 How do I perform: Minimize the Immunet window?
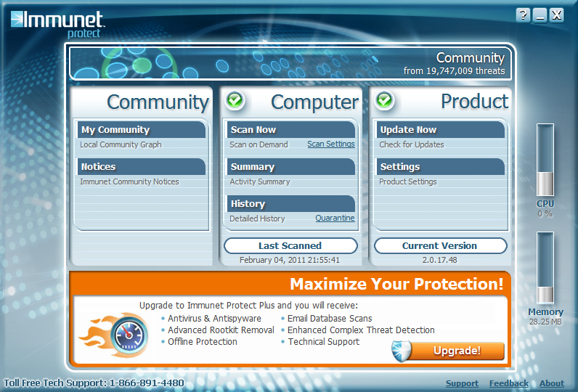[540, 15]
